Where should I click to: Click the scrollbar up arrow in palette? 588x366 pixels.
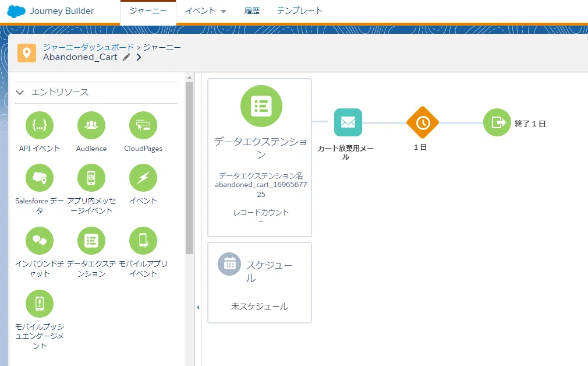click(x=189, y=78)
